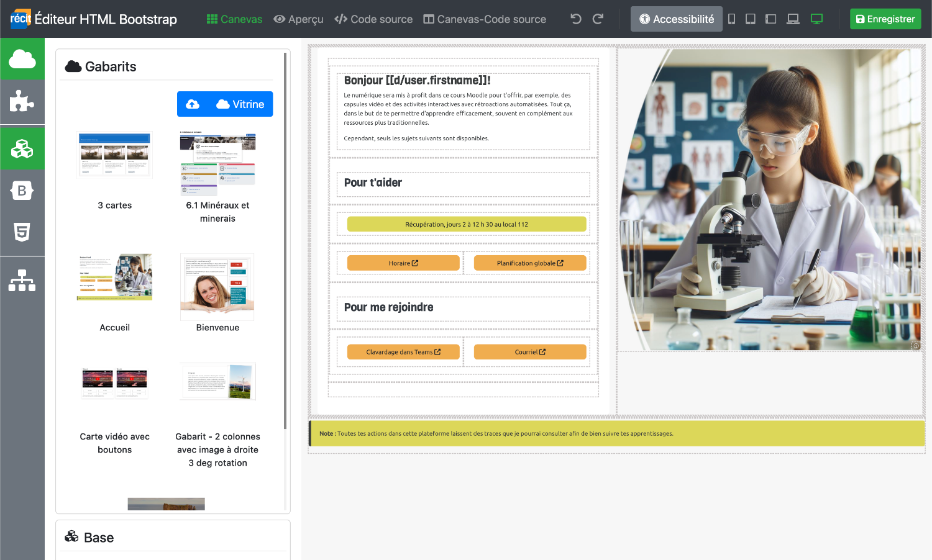Image resolution: width=932 pixels, height=560 pixels.
Task: Switch to the Code source view
Action: [373, 19]
